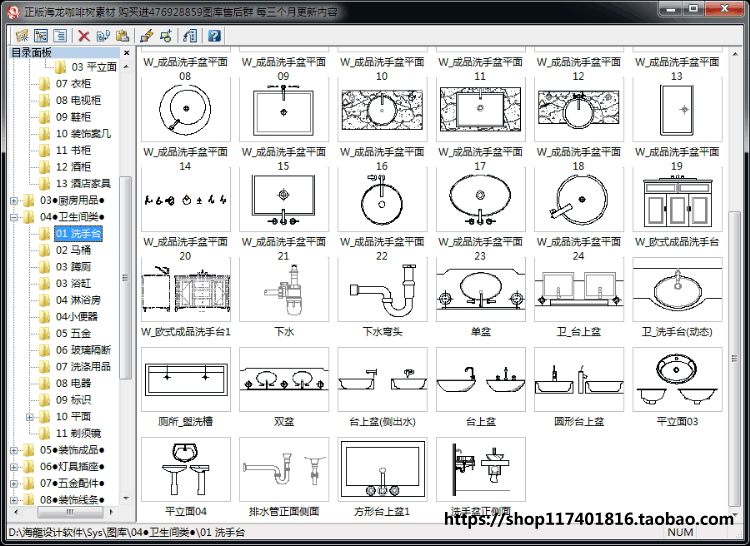
Task: Toggle the list view toolbar icon
Action: click(60, 35)
